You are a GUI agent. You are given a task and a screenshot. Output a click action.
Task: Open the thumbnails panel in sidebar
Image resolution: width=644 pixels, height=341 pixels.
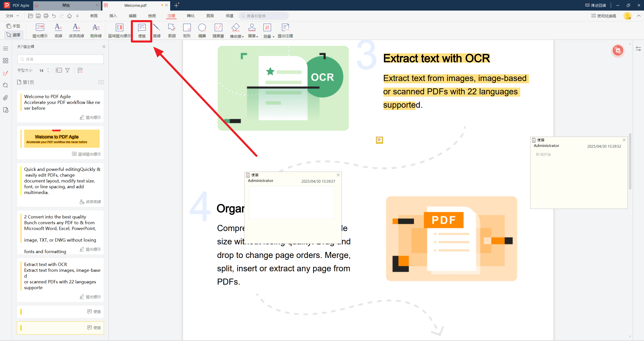point(6,61)
